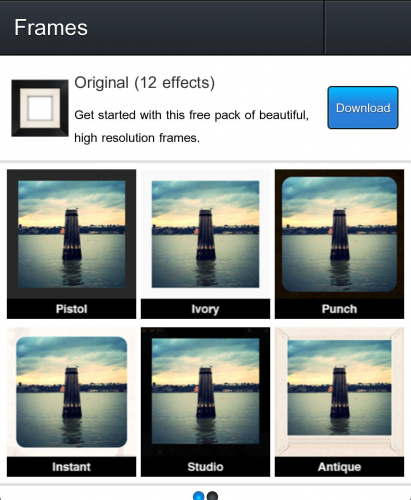
Task: Select the Instant frame preview
Action: click(x=71, y=392)
